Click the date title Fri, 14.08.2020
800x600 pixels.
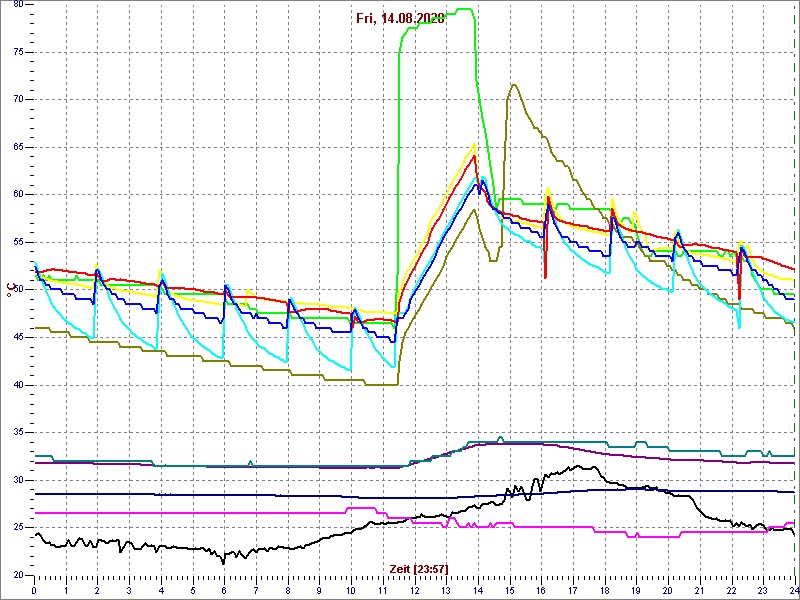(401, 18)
